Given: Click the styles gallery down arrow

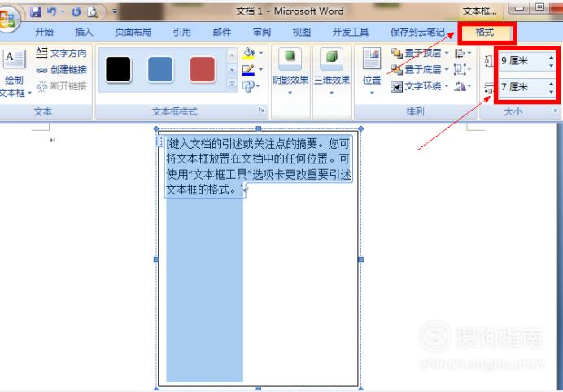Looking at the screenshot, I should tap(232, 70).
